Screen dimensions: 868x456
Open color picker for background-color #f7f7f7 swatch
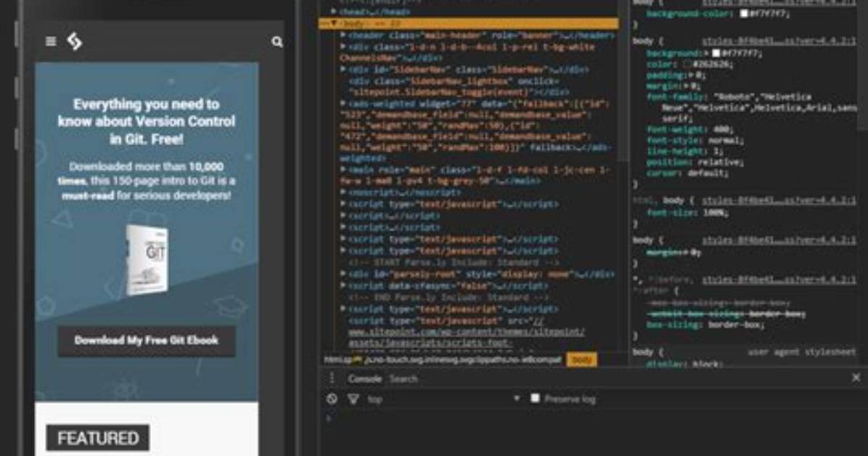coord(744,13)
